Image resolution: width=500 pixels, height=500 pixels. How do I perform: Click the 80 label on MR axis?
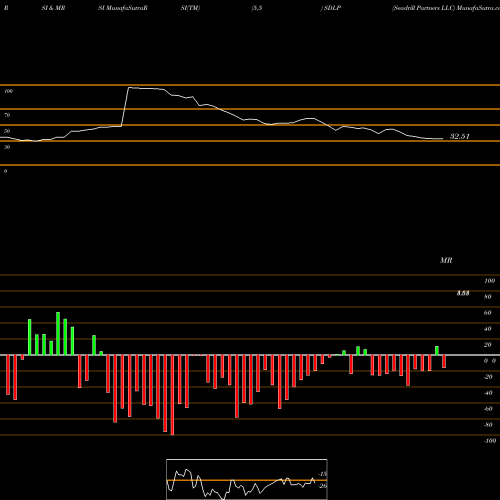coord(488,297)
